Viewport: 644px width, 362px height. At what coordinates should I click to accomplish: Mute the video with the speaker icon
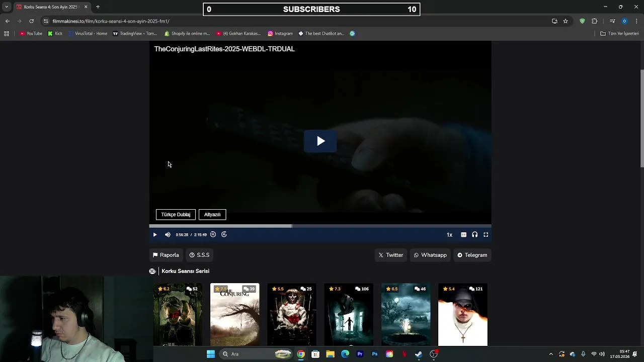(168, 235)
